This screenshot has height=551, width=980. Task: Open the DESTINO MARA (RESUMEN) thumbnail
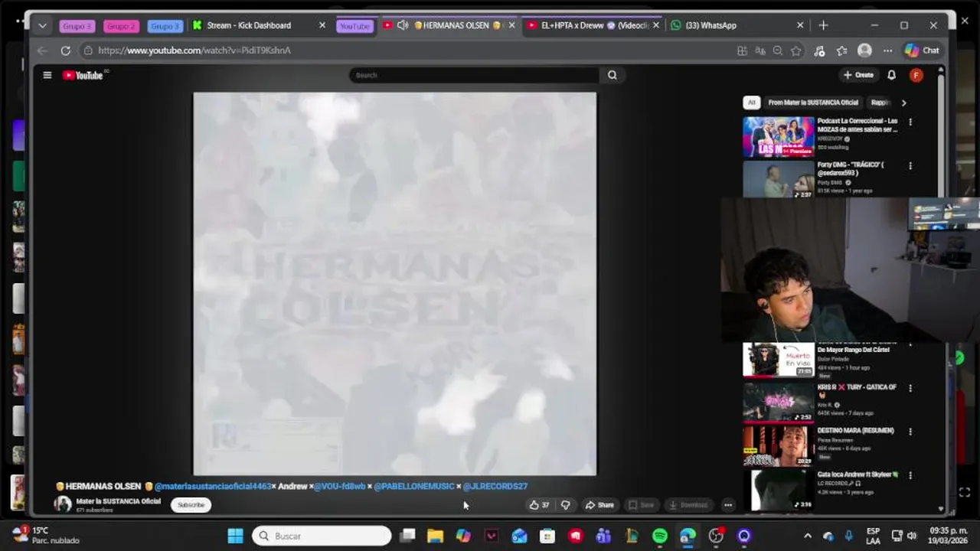tap(778, 445)
